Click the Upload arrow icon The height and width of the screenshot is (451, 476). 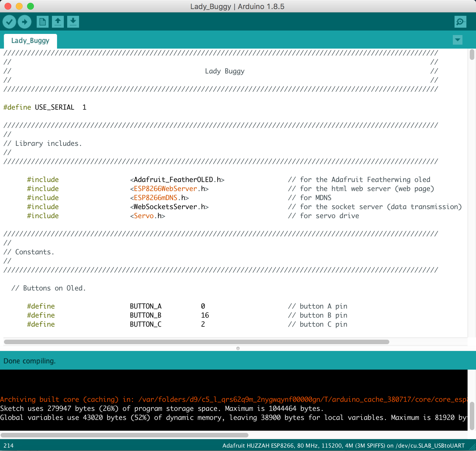tap(25, 22)
